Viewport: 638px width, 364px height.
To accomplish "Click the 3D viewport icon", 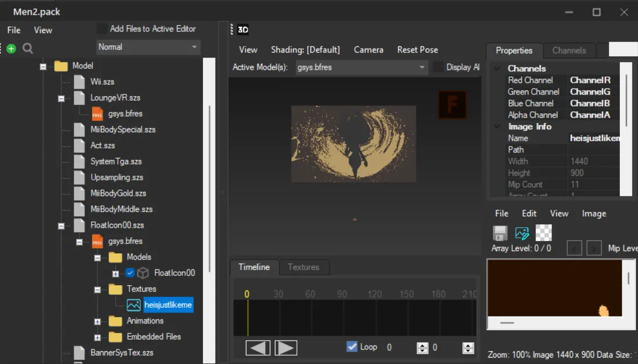I will (x=242, y=30).
